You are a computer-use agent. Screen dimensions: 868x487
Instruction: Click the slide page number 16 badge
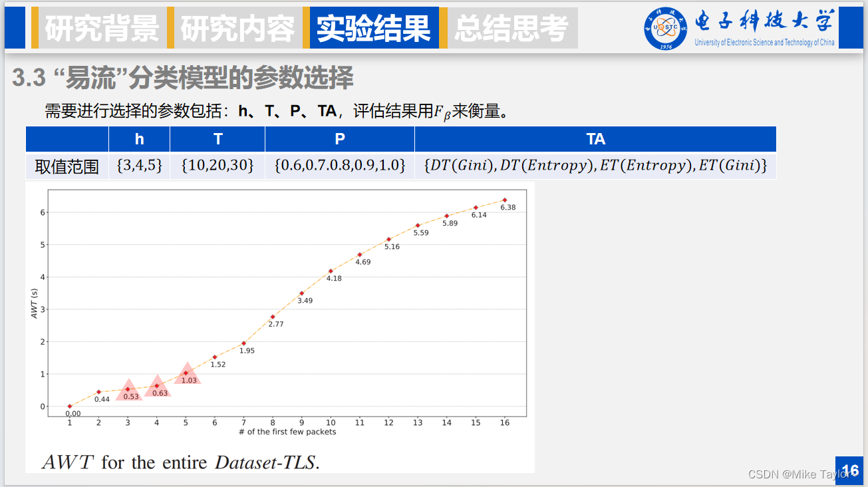tap(849, 471)
